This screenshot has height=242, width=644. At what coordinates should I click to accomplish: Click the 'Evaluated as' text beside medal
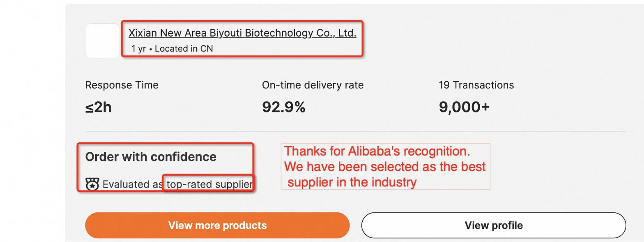(132, 184)
